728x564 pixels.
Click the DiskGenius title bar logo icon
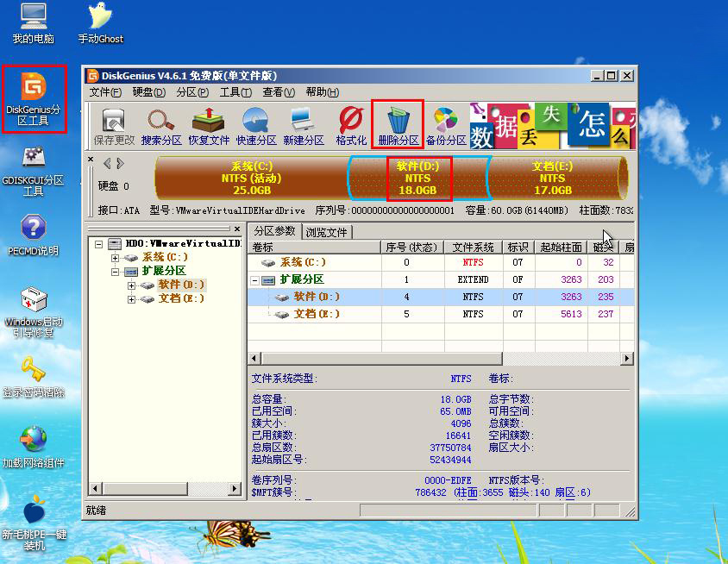(93, 76)
